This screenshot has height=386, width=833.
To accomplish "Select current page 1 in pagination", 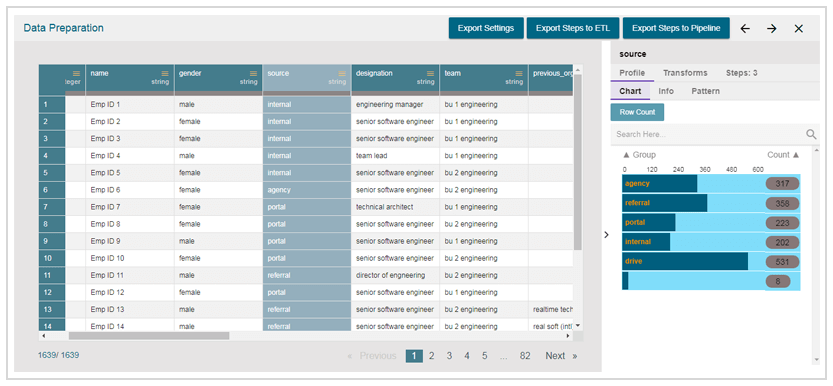I will pos(414,356).
